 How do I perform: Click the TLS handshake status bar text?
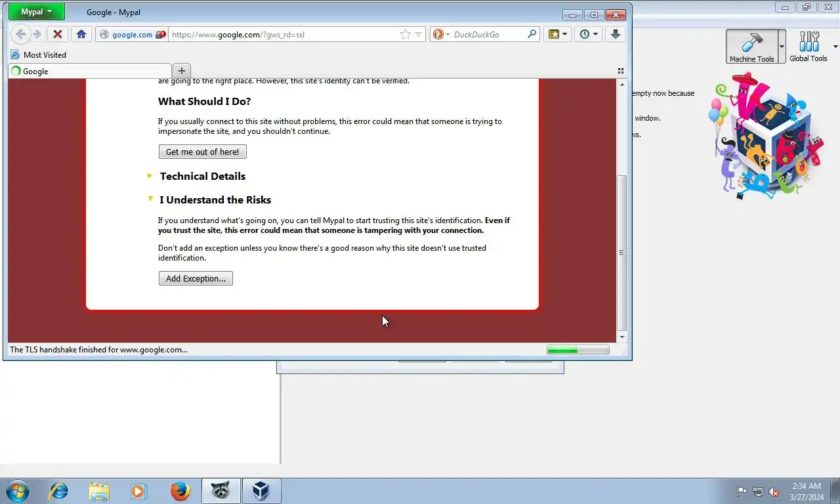98,350
